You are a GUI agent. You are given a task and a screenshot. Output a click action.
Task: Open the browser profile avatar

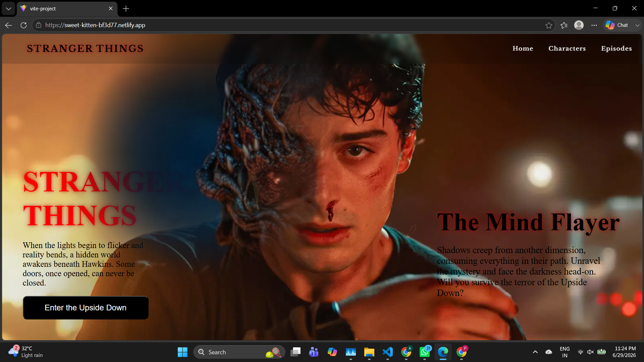tap(579, 25)
